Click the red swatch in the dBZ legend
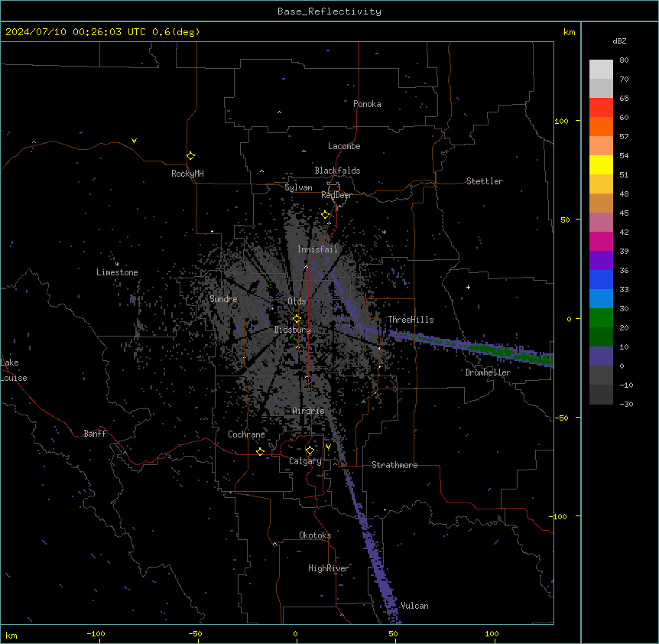Screen dimensions: 659x644 pos(601,108)
